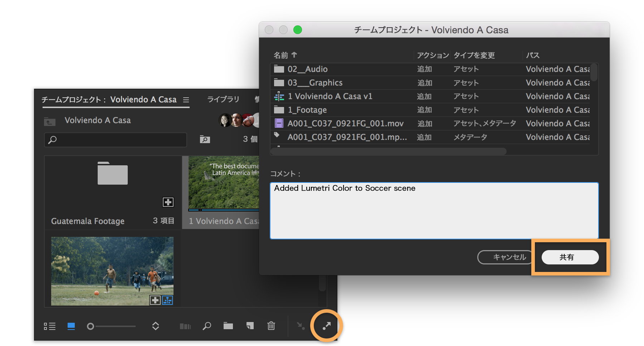The width and height of the screenshot is (644, 346).
Task: Open the Team Project panel menu
Action: pyautogui.click(x=186, y=100)
